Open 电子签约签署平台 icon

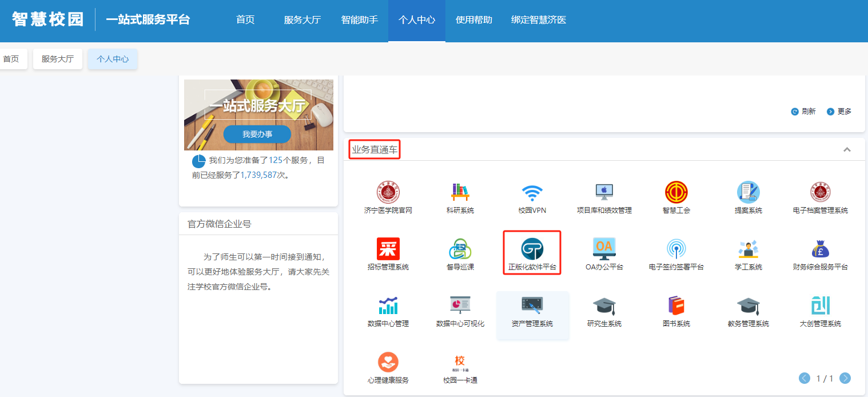(676, 249)
